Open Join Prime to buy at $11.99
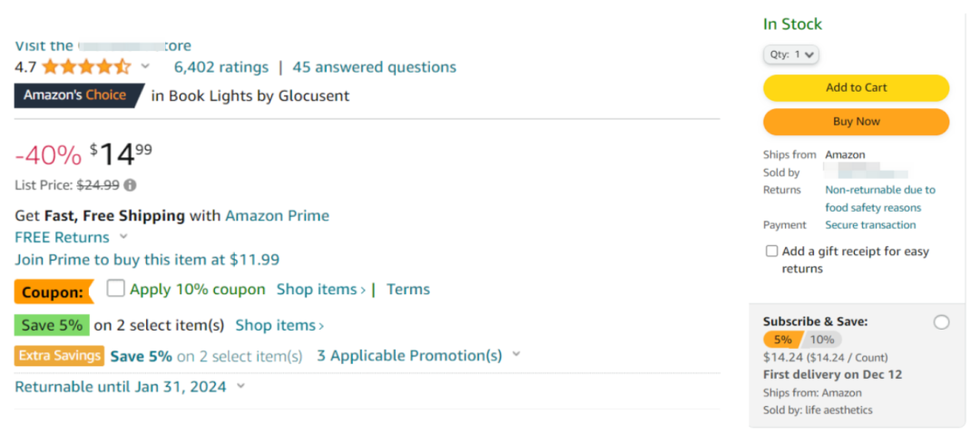This screenshot has height=435, width=980. pyautogui.click(x=147, y=259)
